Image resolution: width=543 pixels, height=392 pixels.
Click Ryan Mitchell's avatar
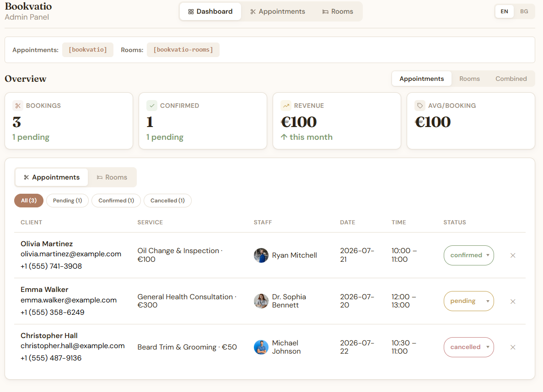pyautogui.click(x=261, y=255)
